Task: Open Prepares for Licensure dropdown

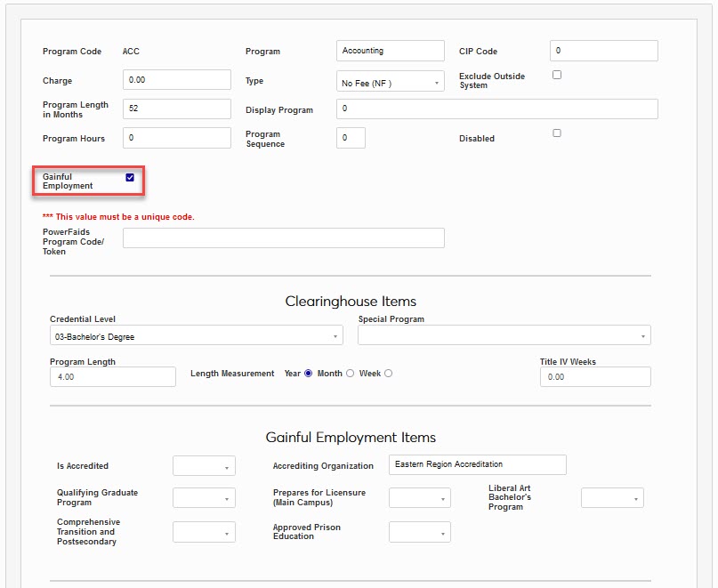Action: [419, 498]
